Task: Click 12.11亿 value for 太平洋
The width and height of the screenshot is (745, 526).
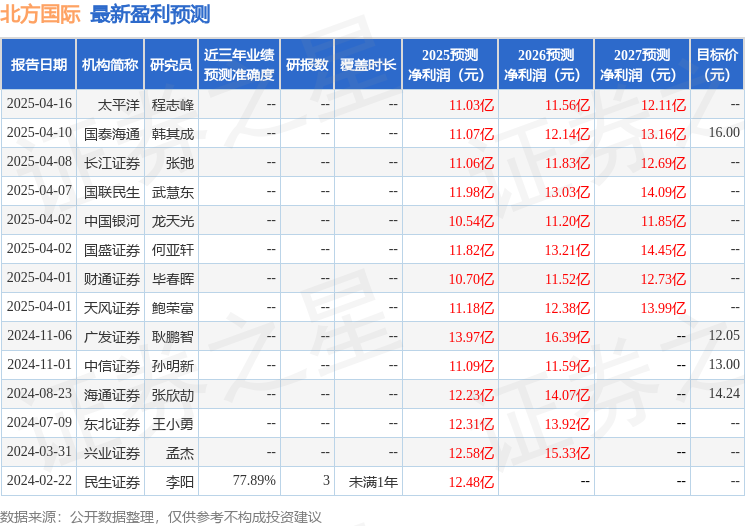Action: 664,105
